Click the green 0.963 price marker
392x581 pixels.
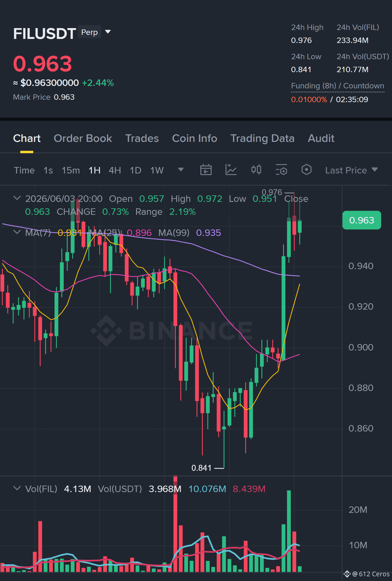click(x=361, y=220)
